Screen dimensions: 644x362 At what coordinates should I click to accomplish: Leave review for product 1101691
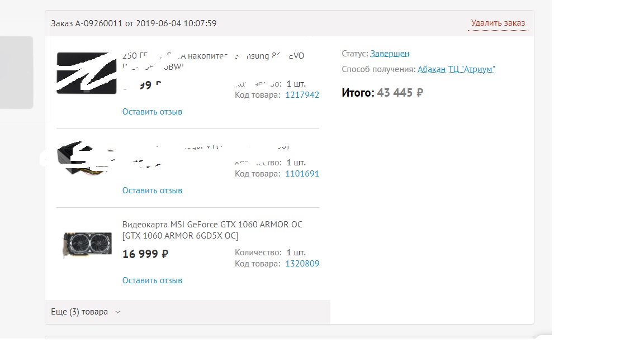[152, 190]
